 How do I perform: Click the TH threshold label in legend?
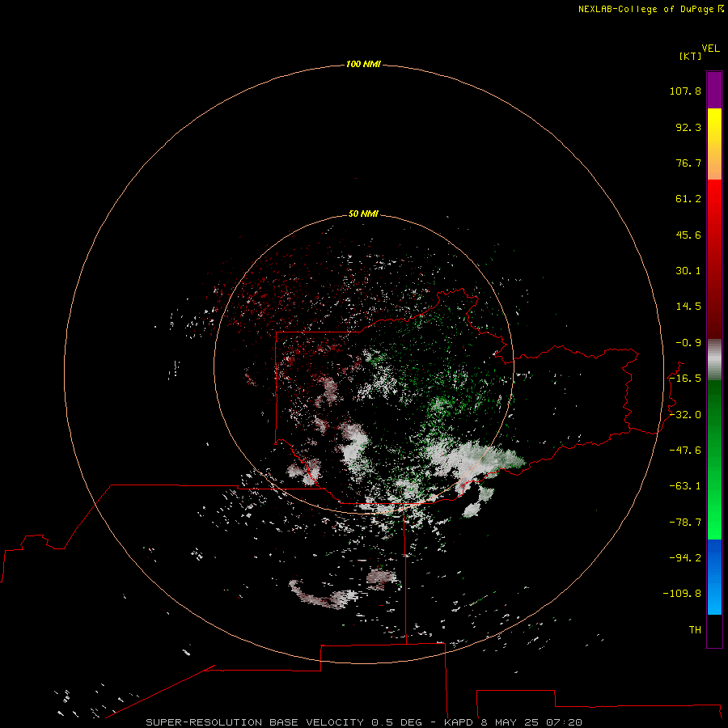(695, 630)
